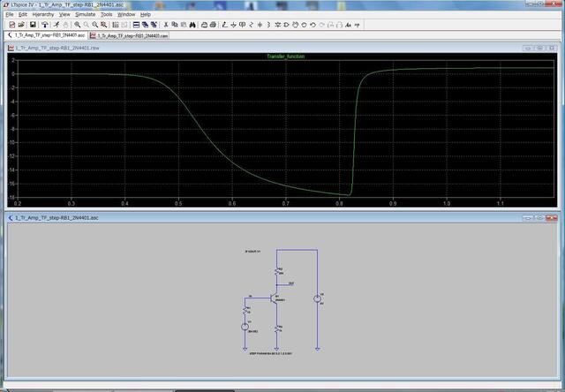Click the .STEP PARAM directive text
The height and width of the screenshot is (392, 565).
pyautogui.click(x=272, y=351)
